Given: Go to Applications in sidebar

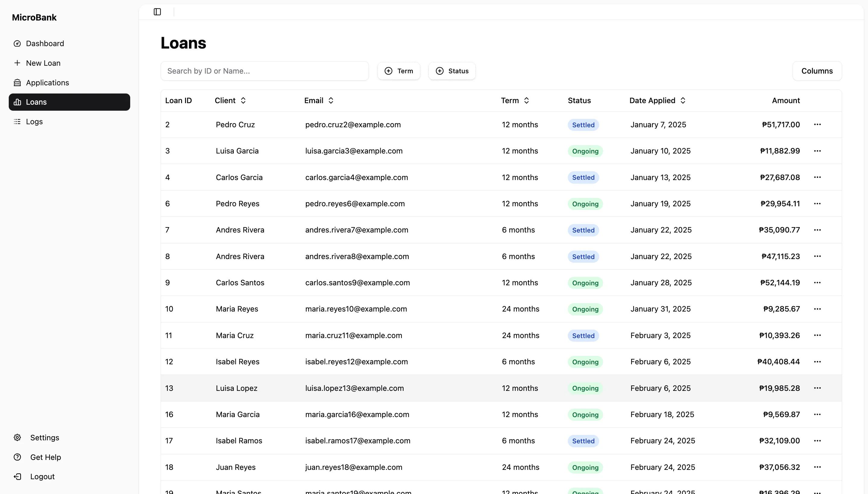Looking at the screenshot, I should [47, 83].
